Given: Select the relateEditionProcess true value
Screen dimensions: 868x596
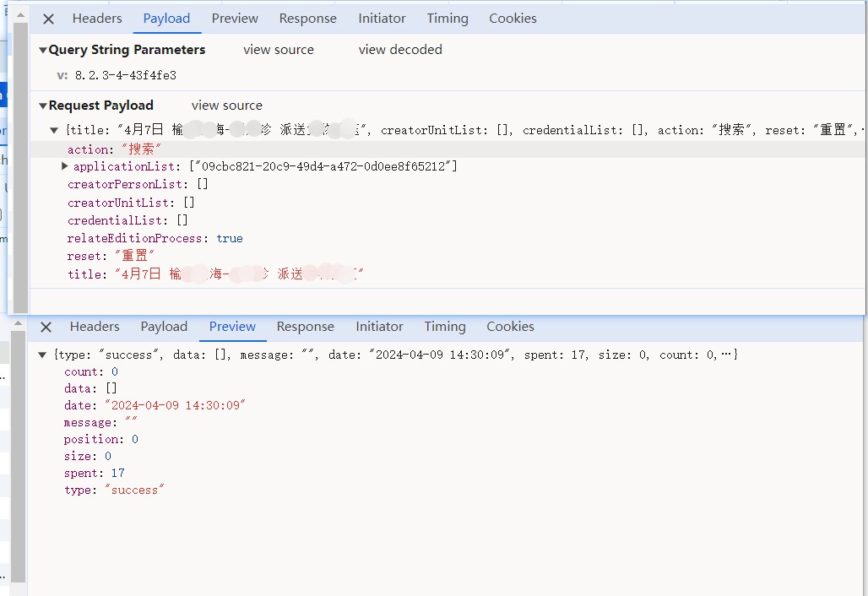Looking at the screenshot, I should tap(229, 239).
